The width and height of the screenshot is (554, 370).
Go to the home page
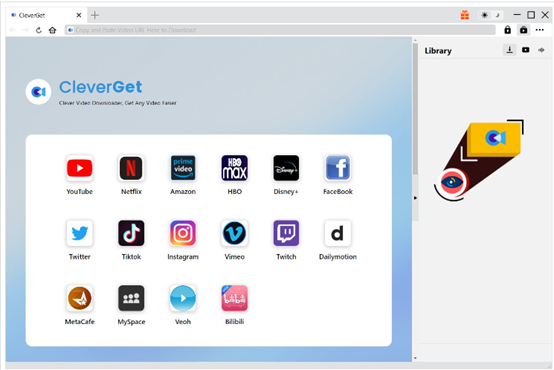[x=53, y=30]
